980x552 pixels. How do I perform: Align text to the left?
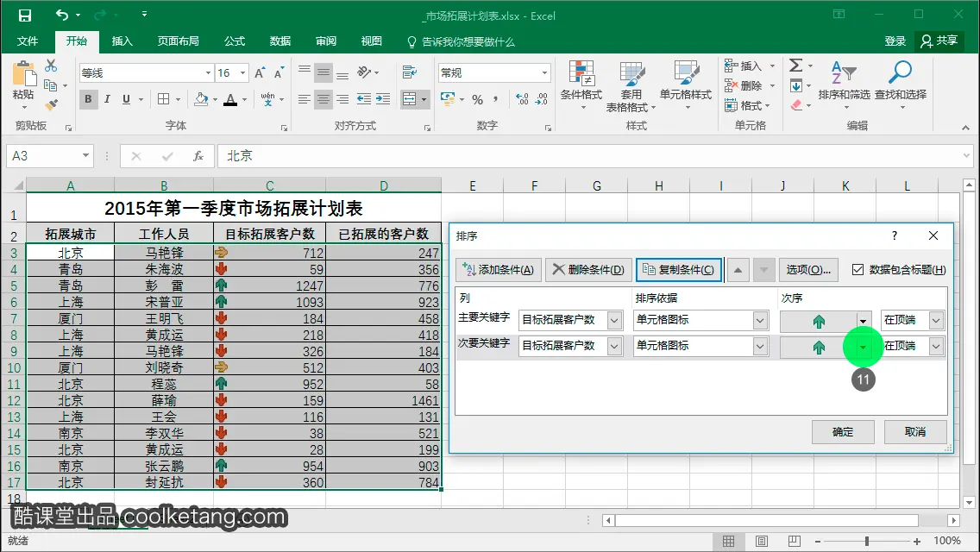click(x=305, y=99)
